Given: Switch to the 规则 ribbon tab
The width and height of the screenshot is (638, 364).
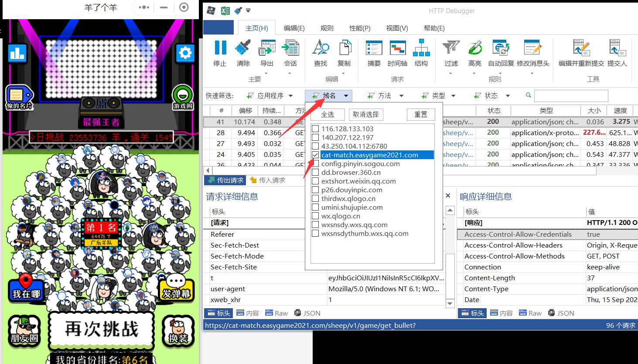Looking at the screenshot, I should click(327, 28).
